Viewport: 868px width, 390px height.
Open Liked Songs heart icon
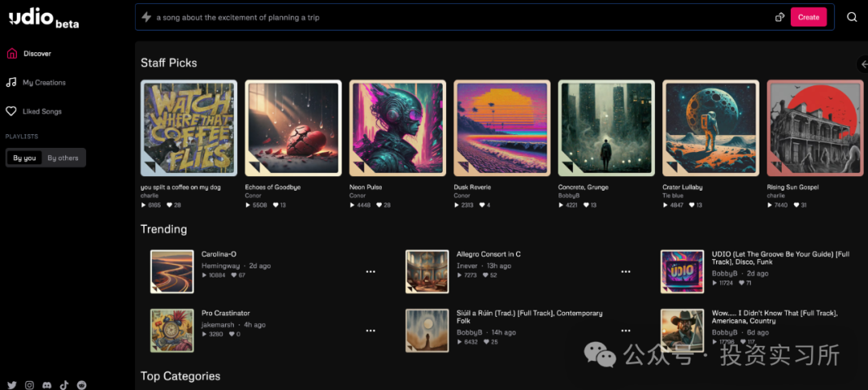(x=11, y=111)
